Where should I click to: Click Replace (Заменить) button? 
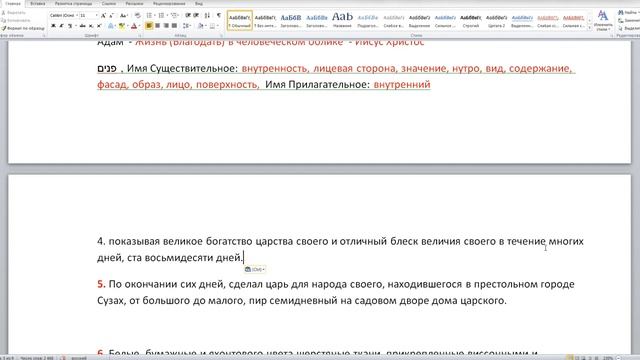(629, 20)
